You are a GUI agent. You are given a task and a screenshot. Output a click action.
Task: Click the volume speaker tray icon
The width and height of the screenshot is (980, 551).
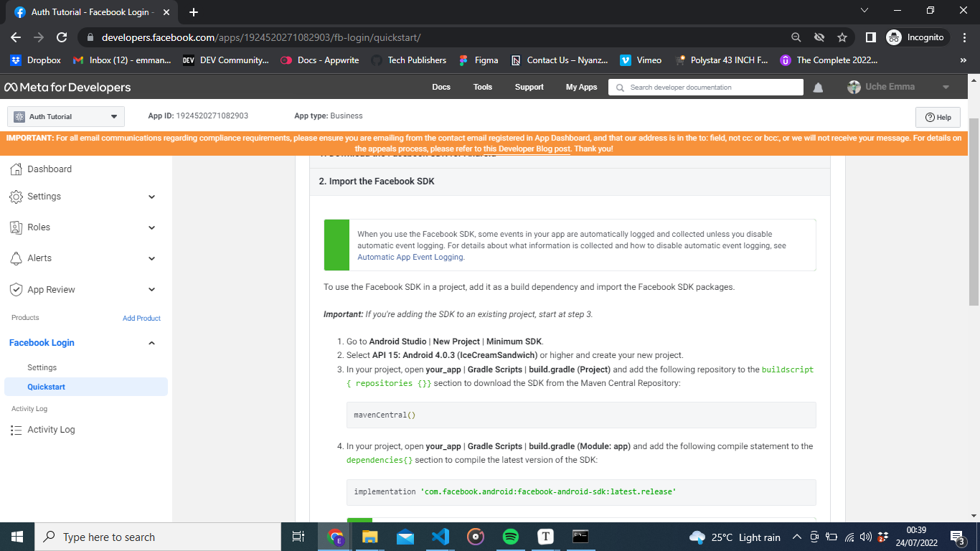(x=866, y=537)
